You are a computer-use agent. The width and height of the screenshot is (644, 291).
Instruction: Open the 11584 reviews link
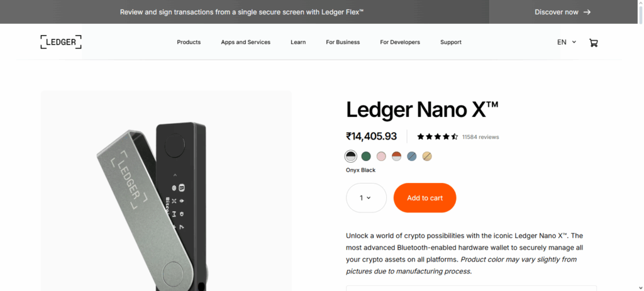coord(480,136)
